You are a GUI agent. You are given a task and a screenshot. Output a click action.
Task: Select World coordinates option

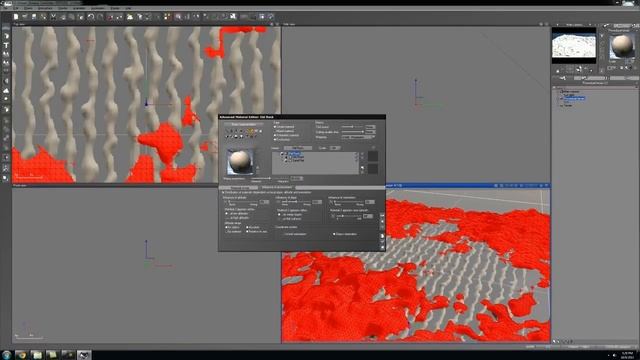point(294,234)
